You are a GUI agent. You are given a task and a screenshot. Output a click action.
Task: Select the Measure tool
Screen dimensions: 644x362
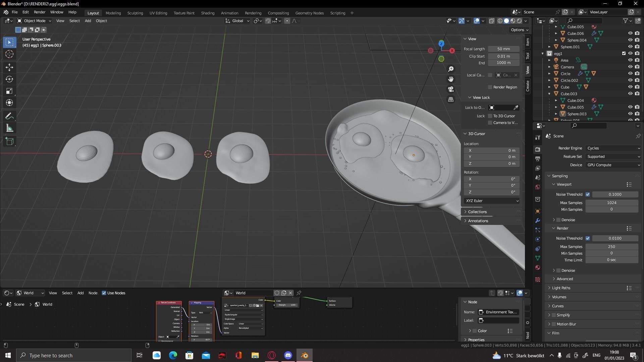pyautogui.click(x=9, y=128)
